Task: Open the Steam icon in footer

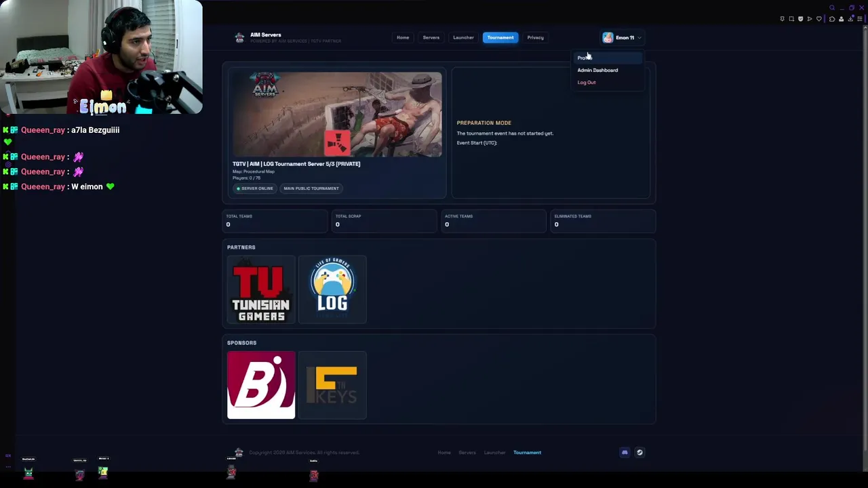Action: coord(639,452)
